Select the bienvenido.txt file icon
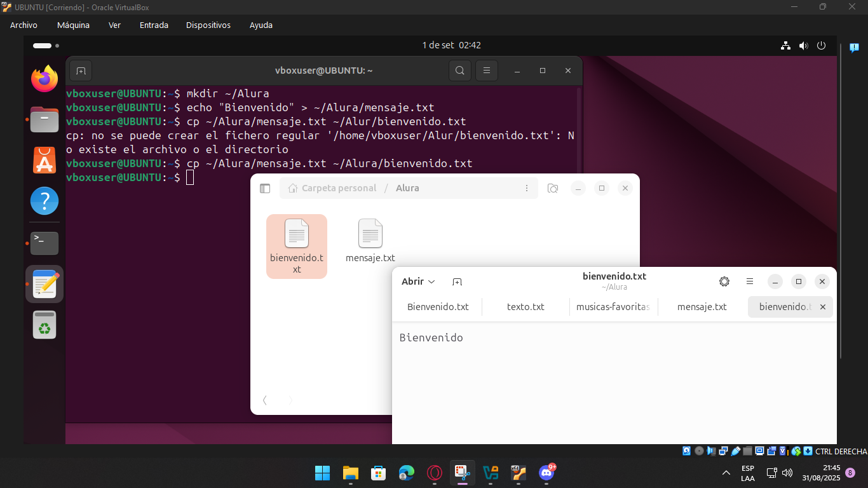The height and width of the screenshot is (488, 868). click(x=297, y=247)
